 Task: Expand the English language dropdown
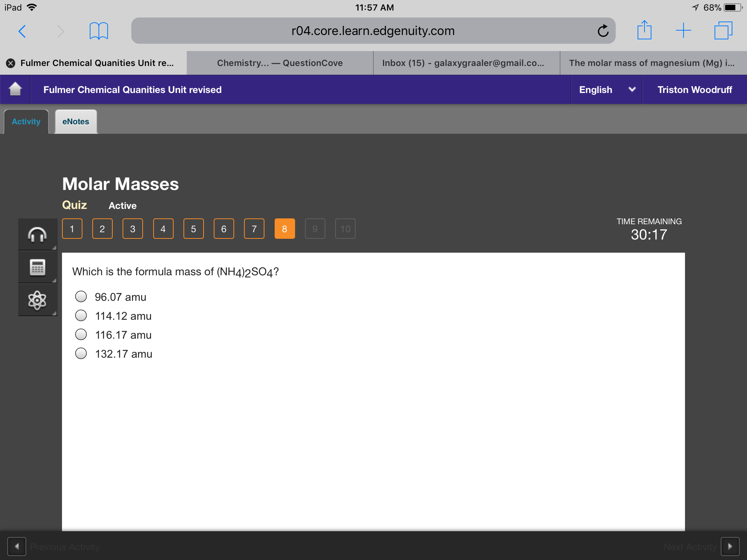pos(607,90)
